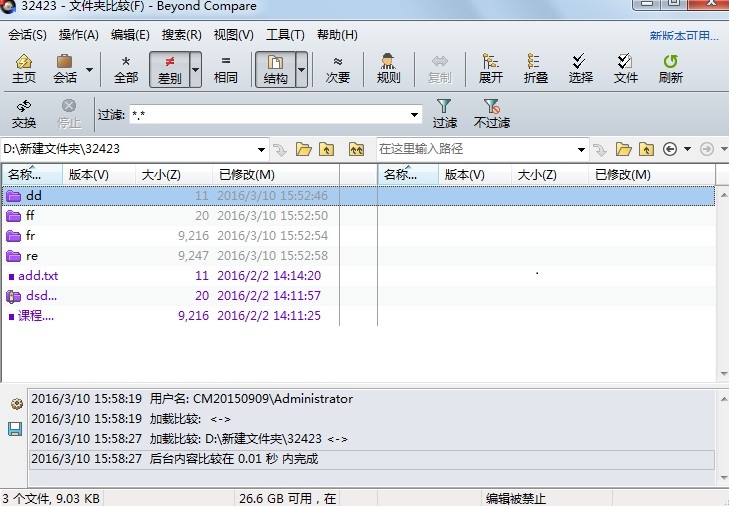This screenshot has height=507, width=729.
Task: Click the left Size (大小) column header
Action: [160, 175]
